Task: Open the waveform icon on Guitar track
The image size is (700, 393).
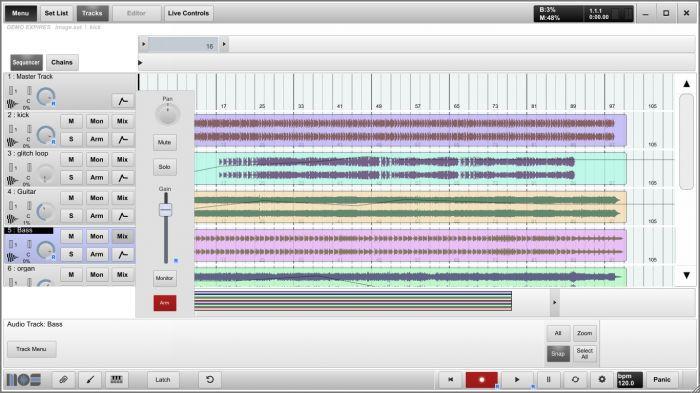Action: [x=12, y=219]
